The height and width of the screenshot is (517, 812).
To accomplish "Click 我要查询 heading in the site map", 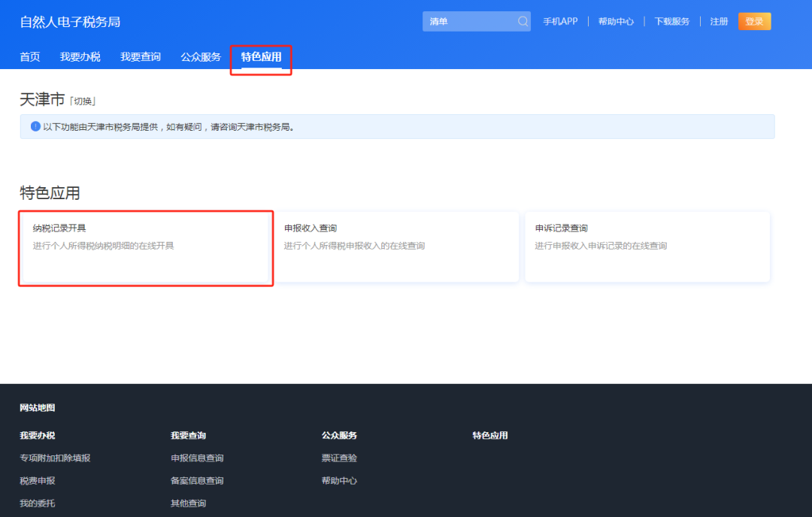I will [x=189, y=435].
